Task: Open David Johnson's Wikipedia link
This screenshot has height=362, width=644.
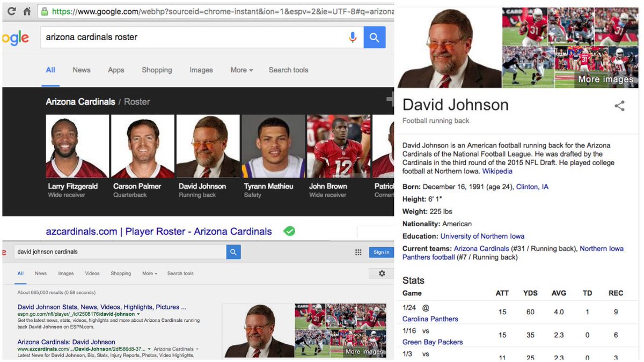Action: pyautogui.click(x=496, y=171)
